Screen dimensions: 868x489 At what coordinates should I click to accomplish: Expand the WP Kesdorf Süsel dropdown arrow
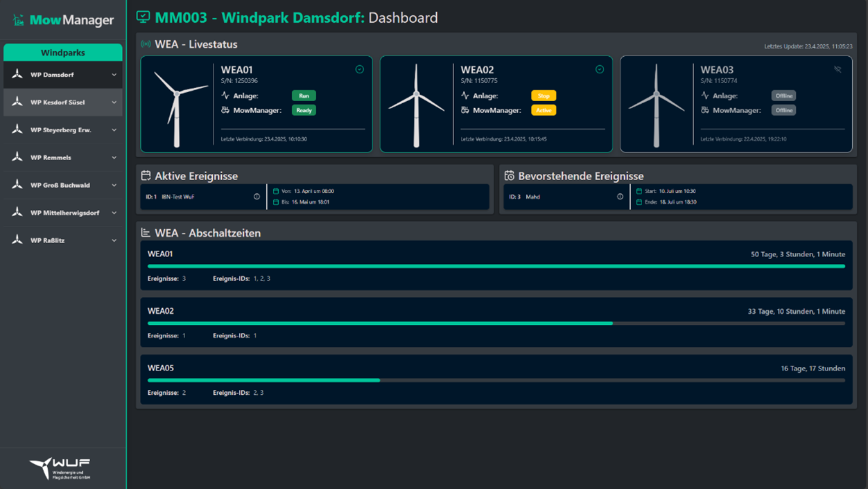(x=114, y=103)
